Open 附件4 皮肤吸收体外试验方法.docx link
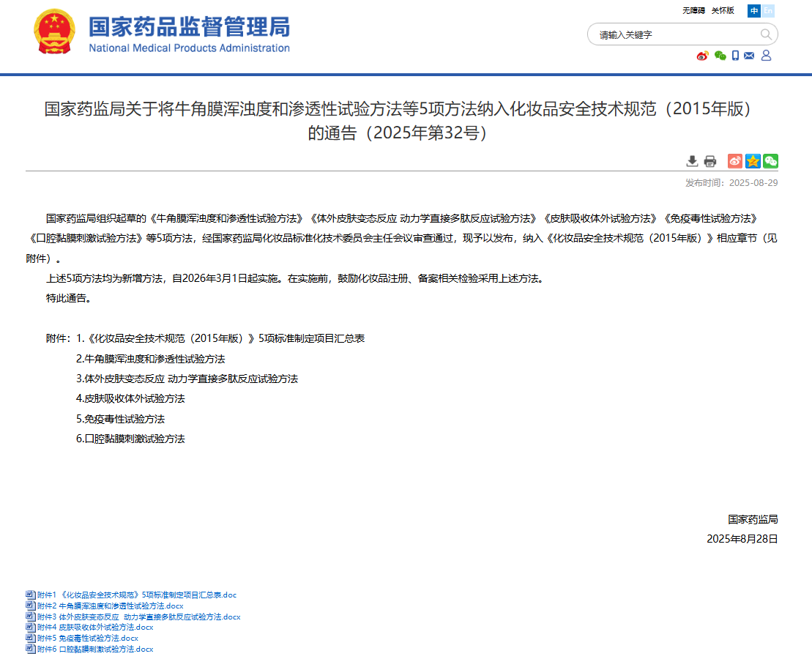This screenshot has height=670, width=812. (x=94, y=627)
